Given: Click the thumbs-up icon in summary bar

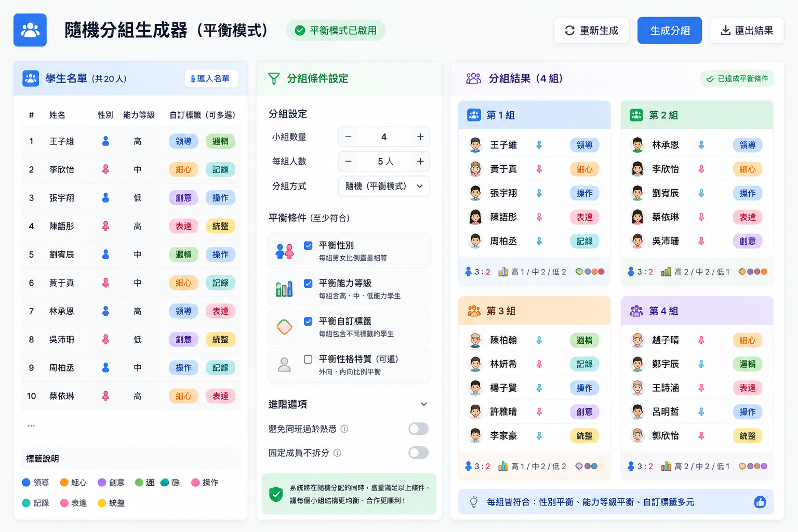Looking at the screenshot, I should (x=760, y=502).
